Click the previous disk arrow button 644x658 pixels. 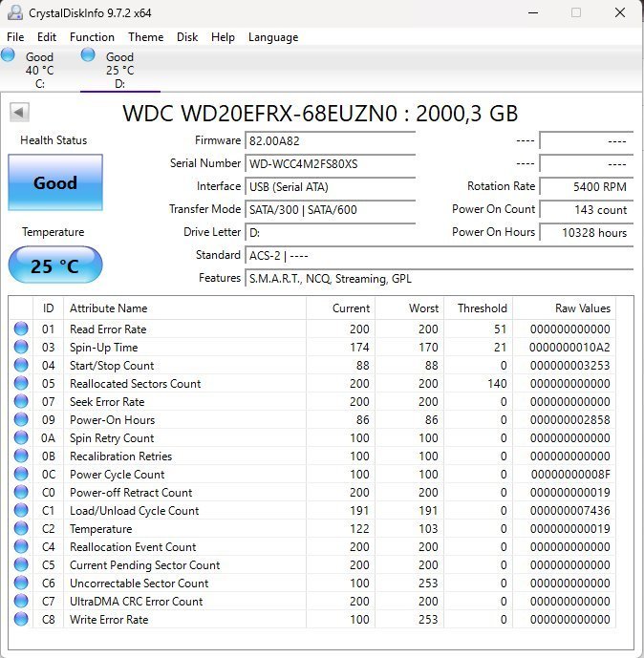tap(18, 113)
